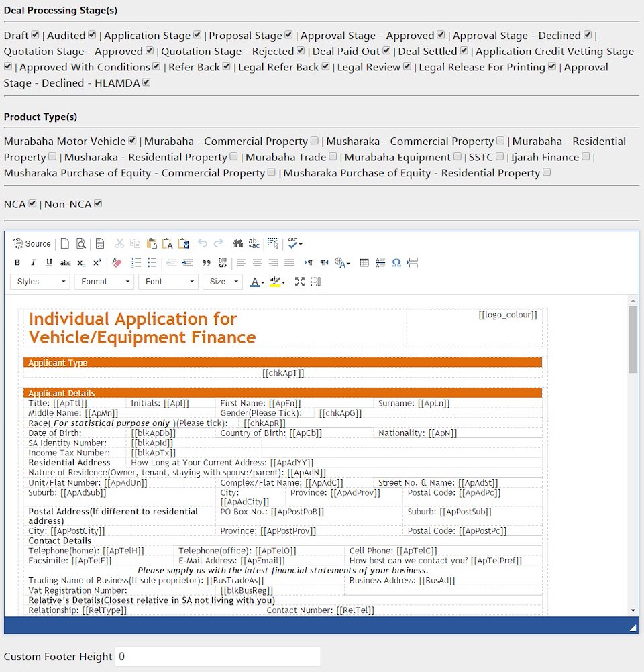This screenshot has width=644, height=672.
Task: Toggle Bold formatting
Action: coord(17,263)
